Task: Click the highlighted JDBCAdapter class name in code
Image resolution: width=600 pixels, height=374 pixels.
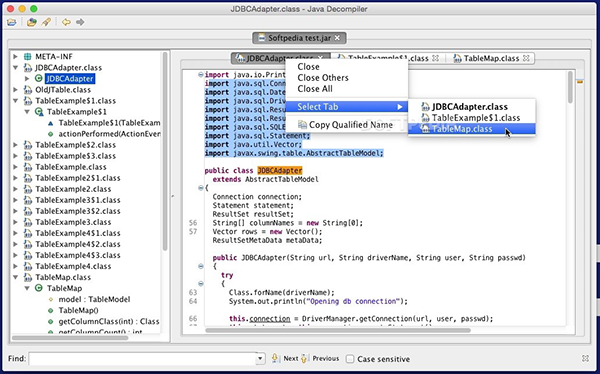Action: 280,170
